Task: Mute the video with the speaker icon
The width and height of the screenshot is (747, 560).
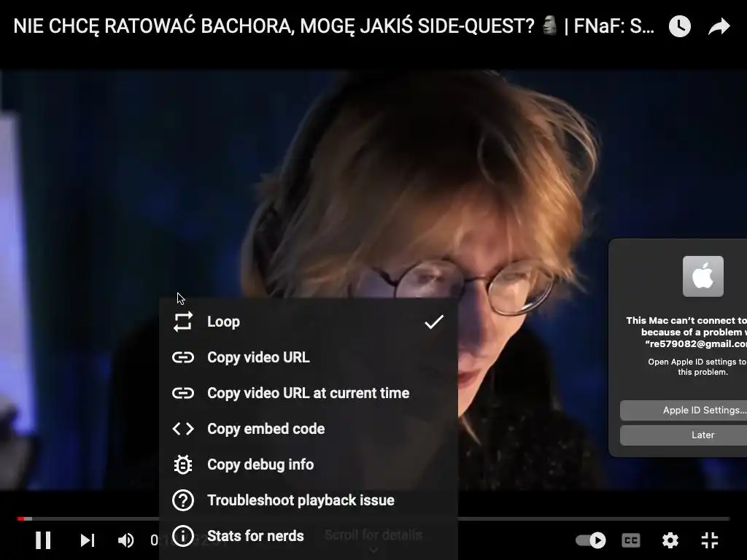Action: pos(125,540)
